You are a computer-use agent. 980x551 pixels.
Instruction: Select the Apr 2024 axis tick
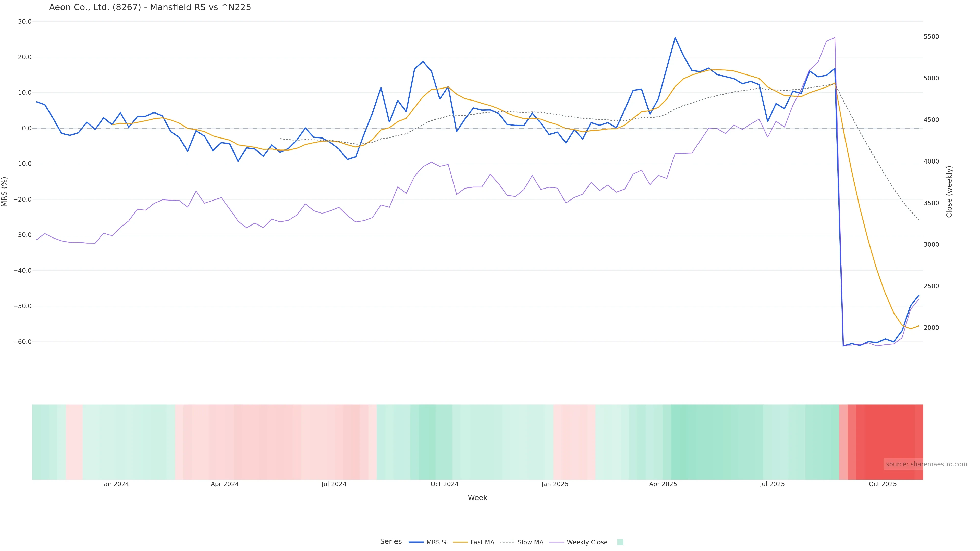(x=225, y=484)
